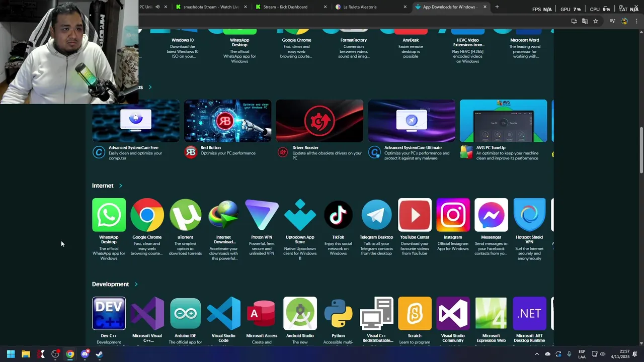Open the HEVC Video Extensions link
Image resolution: width=644 pixels, height=362 pixels.
coord(468,42)
